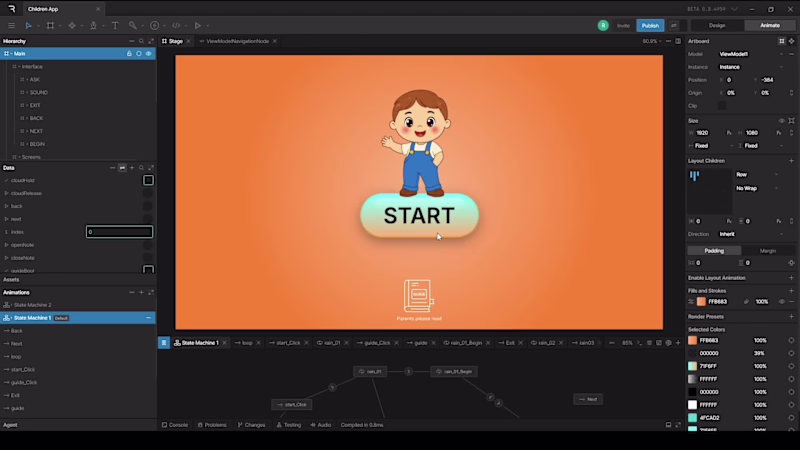Expand the SOUND item in Hierarchy
This screenshot has width=800, height=450.
27,92
